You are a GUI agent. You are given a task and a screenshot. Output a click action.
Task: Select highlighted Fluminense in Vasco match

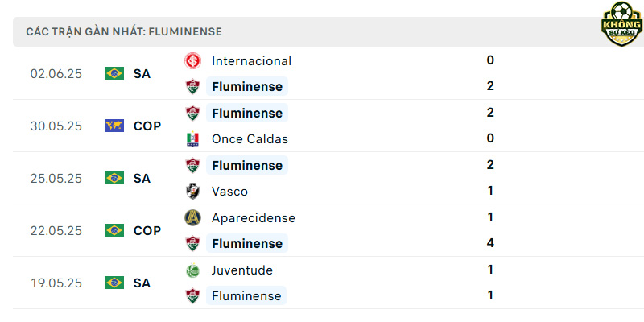pyautogui.click(x=247, y=165)
